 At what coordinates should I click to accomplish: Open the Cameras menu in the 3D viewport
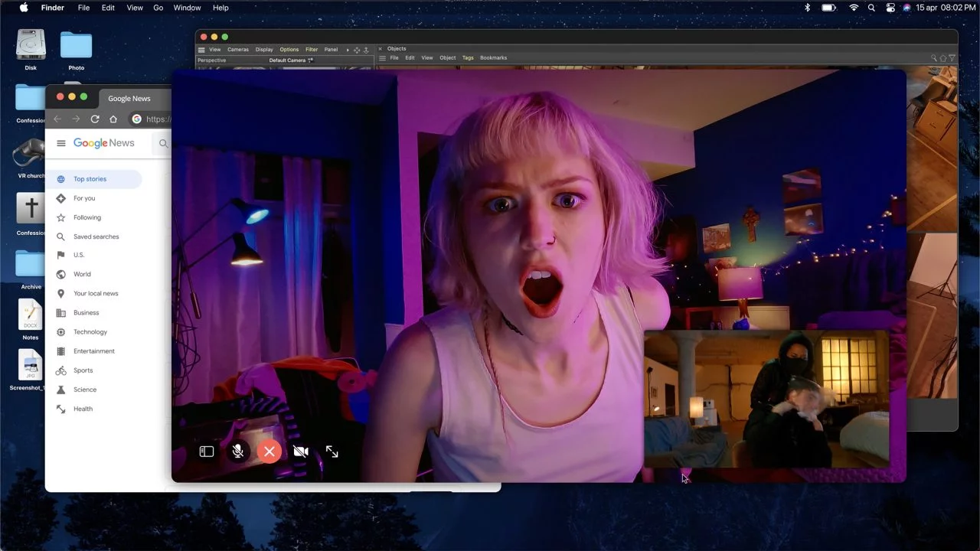click(x=237, y=49)
